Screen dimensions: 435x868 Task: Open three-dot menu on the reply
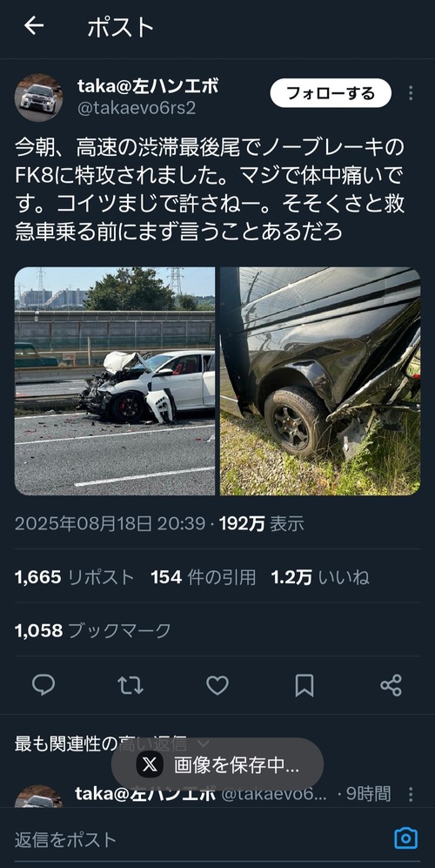[x=410, y=794]
